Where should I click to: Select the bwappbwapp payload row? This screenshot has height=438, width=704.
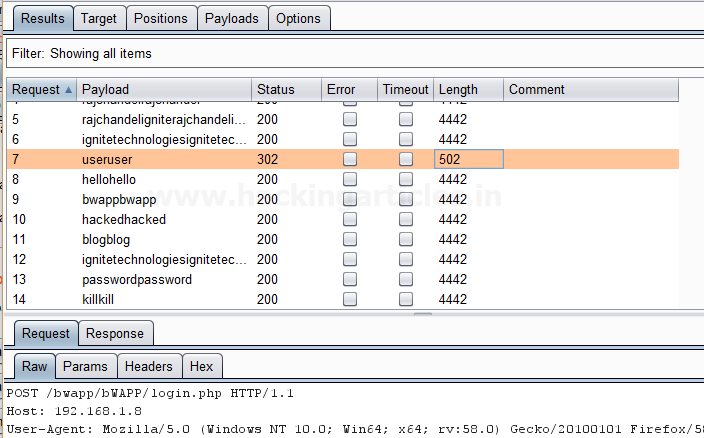pyautogui.click(x=343, y=199)
